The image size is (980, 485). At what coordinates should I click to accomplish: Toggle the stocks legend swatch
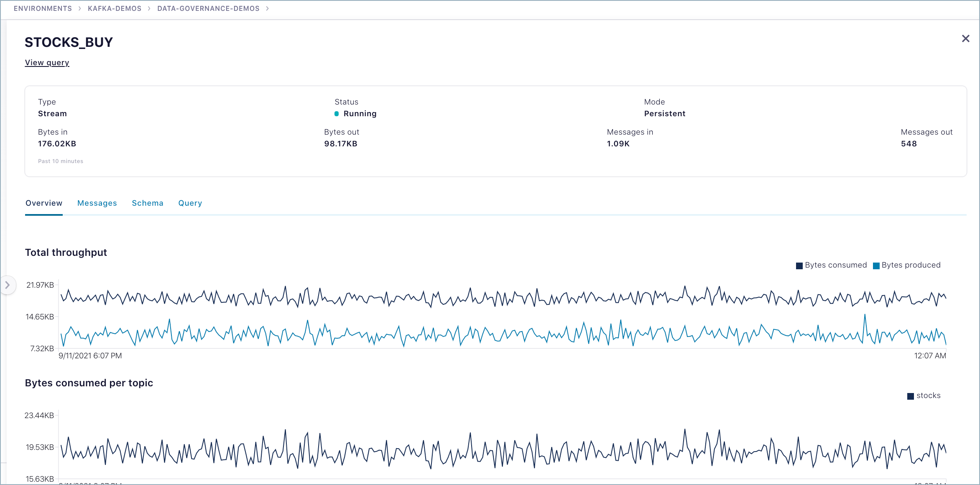point(910,396)
